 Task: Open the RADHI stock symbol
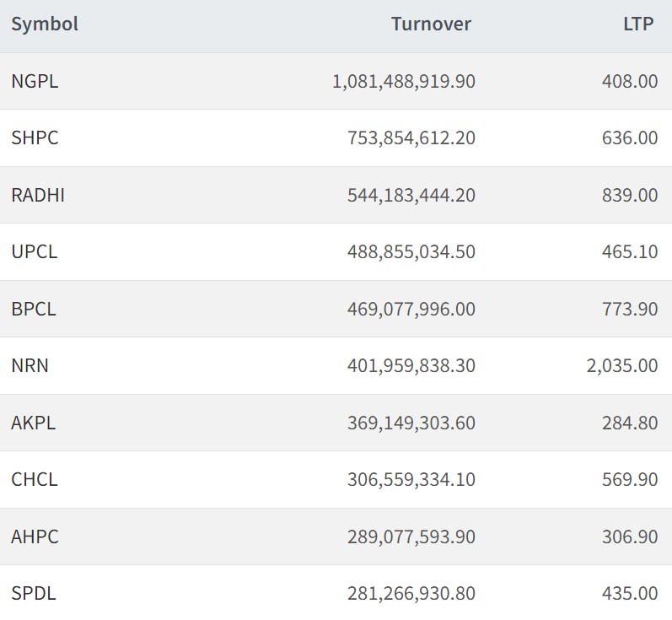click(38, 195)
